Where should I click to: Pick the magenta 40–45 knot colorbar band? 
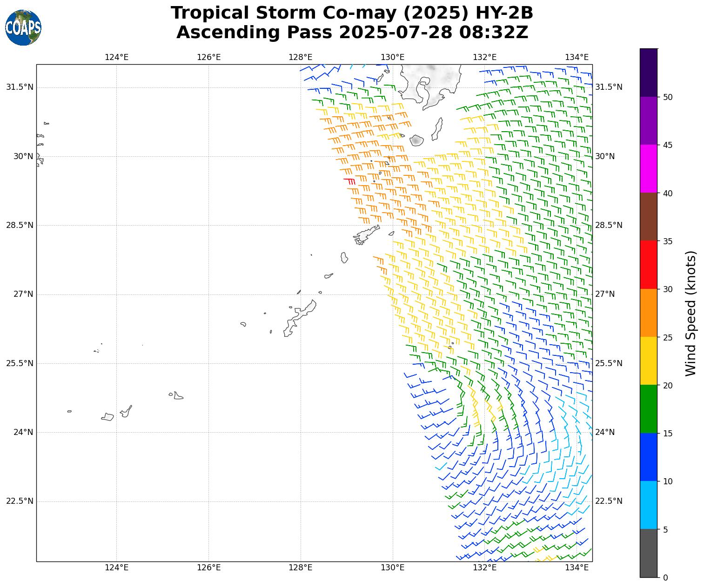648,168
